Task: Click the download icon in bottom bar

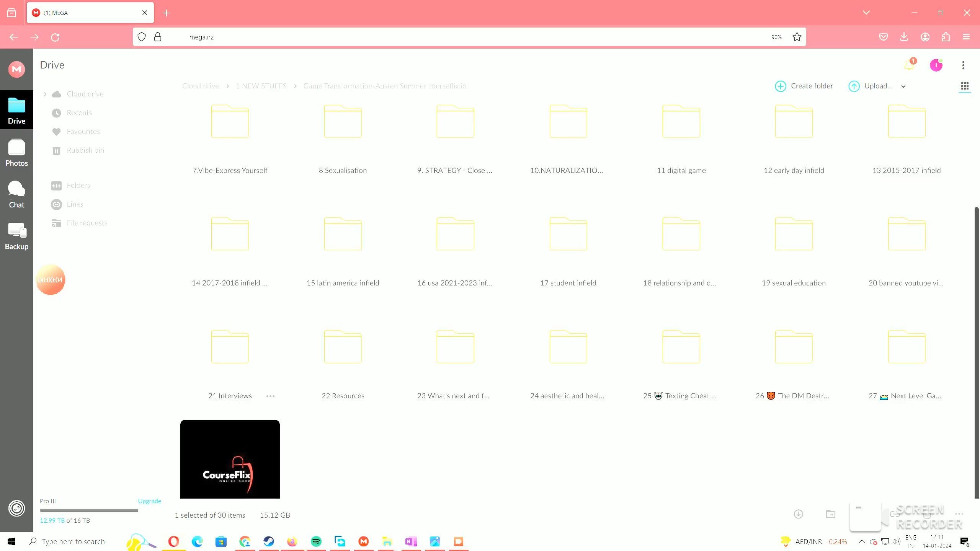Action: [x=798, y=514]
